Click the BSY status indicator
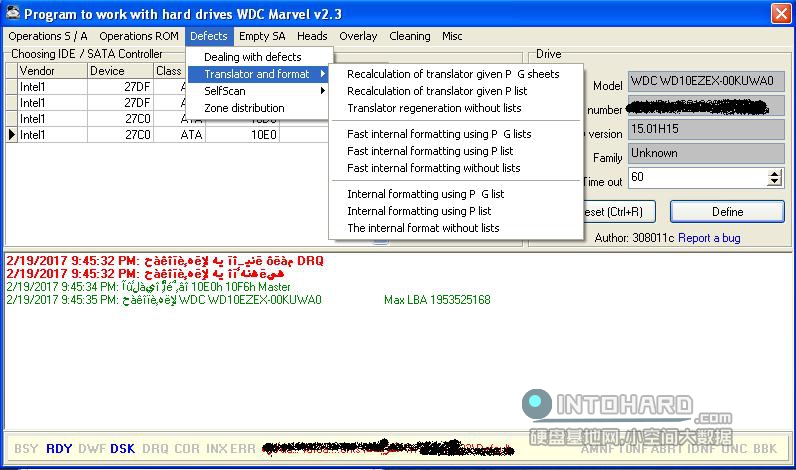The image size is (796, 470). click(26, 449)
